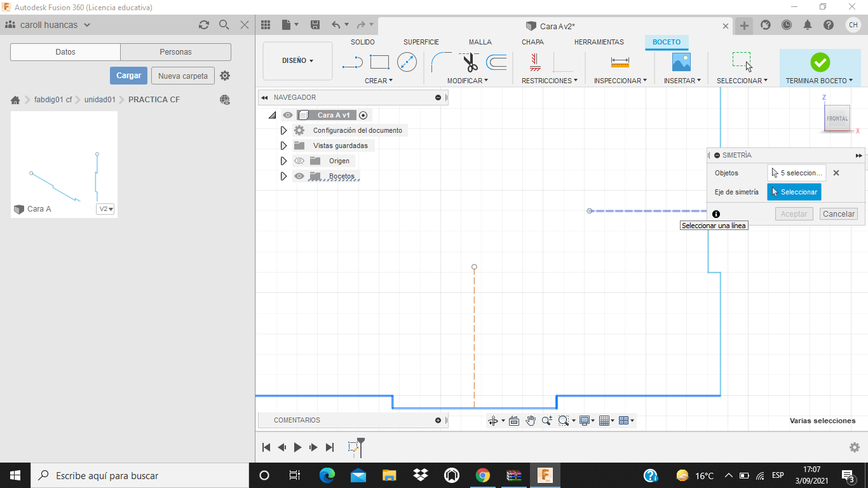This screenshot has width=868, height=488.
Task: Toggle visibility of Origen folder
Action: pyautogui.click(x=299, y=161)
